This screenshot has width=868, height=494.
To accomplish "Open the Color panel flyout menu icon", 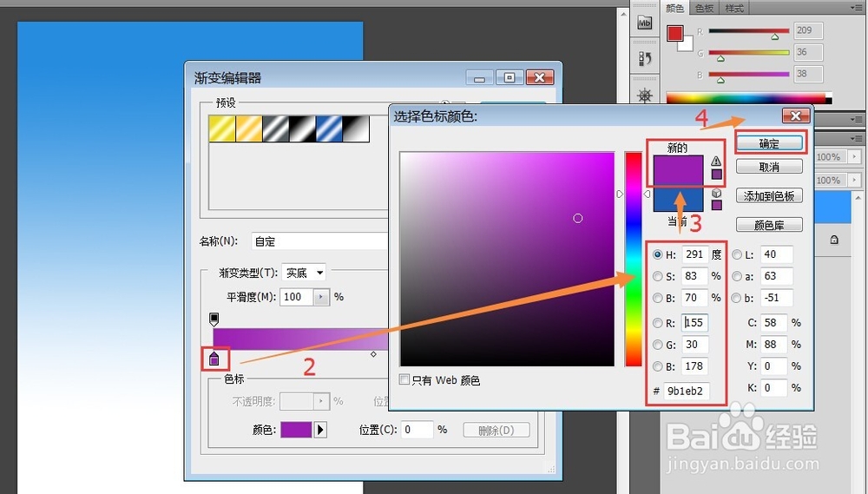I will (857, 8).
